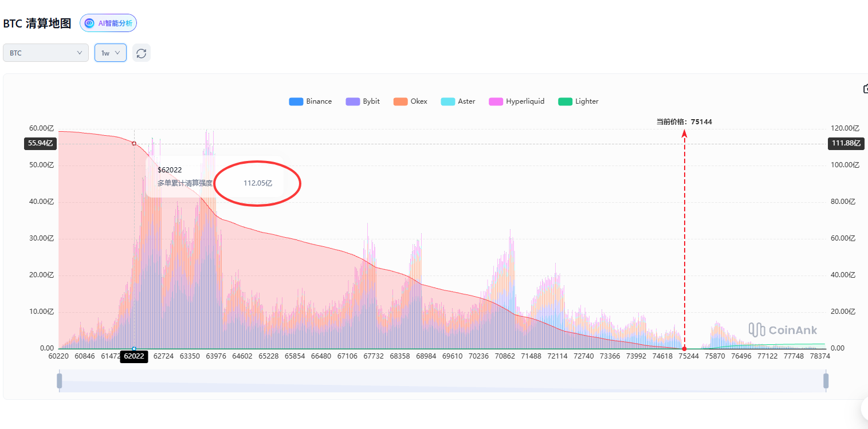The image size is (868, 429).
Task: Click the 70236 x-axis label
Action: point(478,356)
